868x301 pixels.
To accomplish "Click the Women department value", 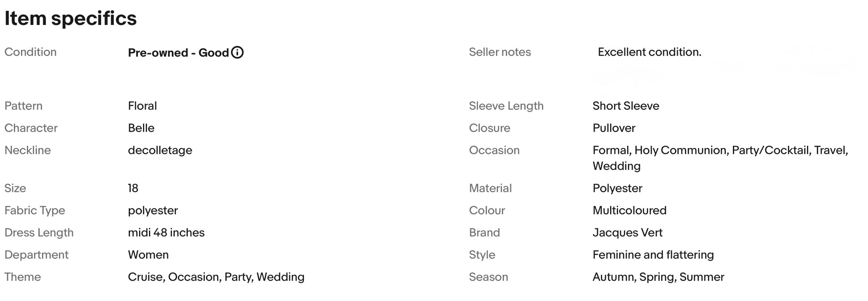I will click(x=148, y=255).
